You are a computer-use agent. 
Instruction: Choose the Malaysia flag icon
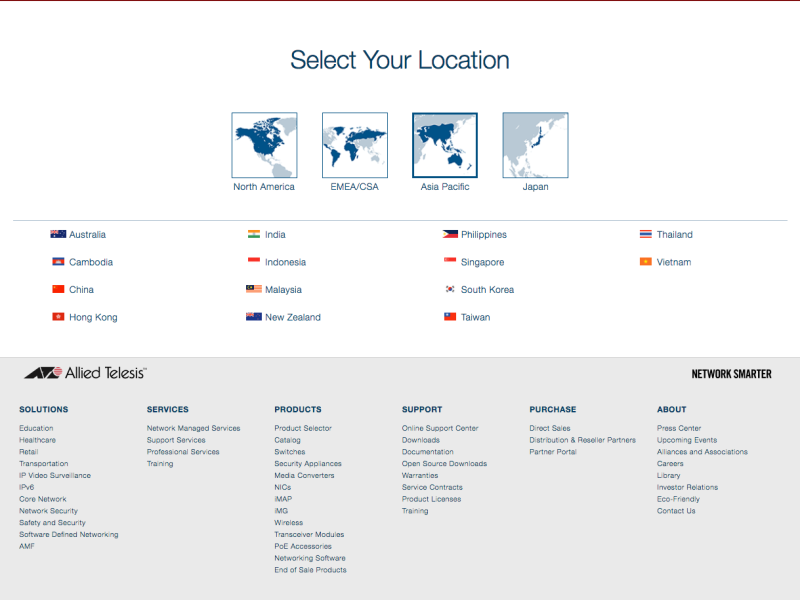pyautogui.click(x=254, y=290)
